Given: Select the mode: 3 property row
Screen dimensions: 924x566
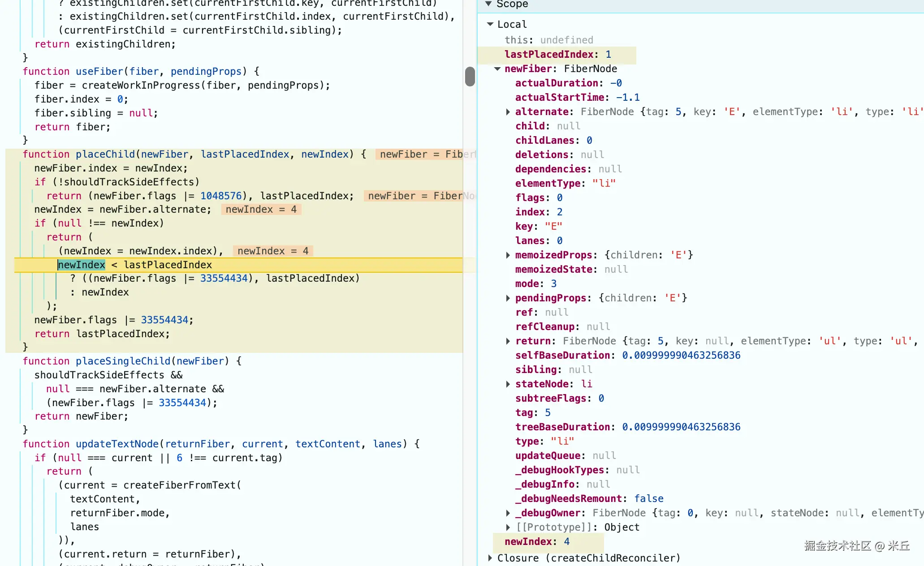Looking at the screenshot, I should [536, 284].
